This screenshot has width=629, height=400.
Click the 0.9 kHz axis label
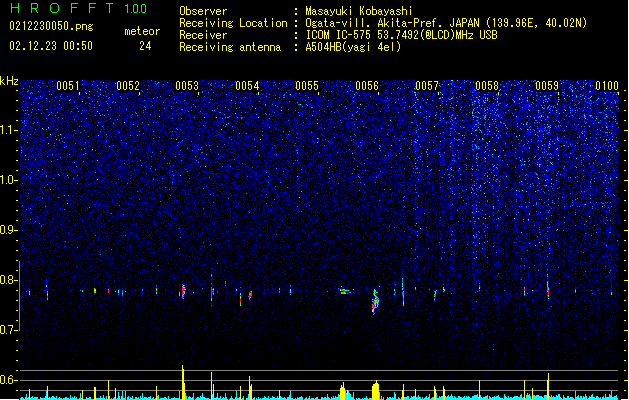9,230
